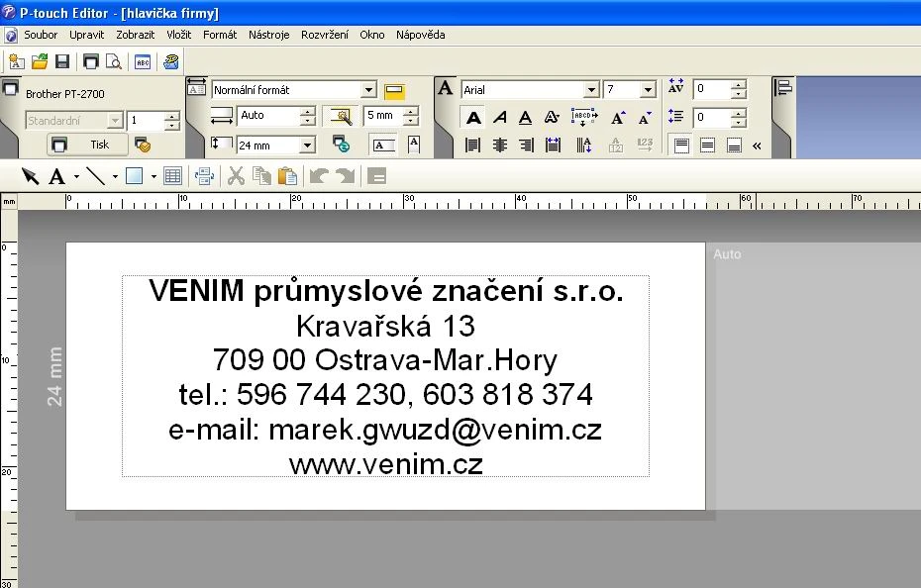
Task: Open print preview magnifier icon
Action: (114, 61)
